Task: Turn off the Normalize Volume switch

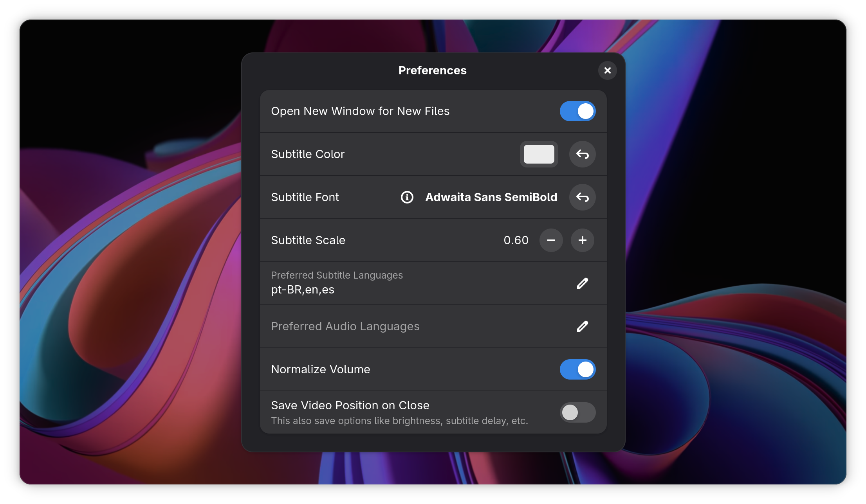Action: coord(577,369)
